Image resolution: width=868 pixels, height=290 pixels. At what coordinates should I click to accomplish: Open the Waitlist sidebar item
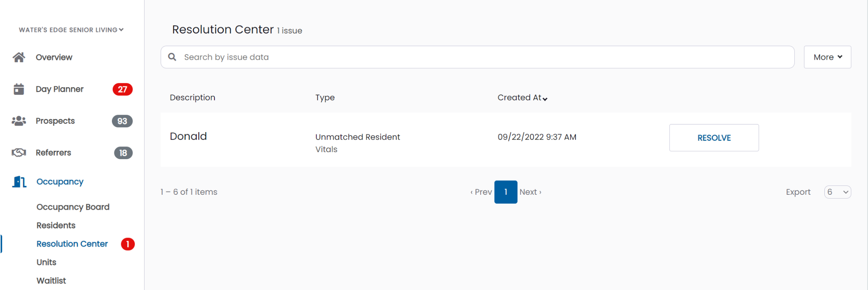(x=51, y=281)
